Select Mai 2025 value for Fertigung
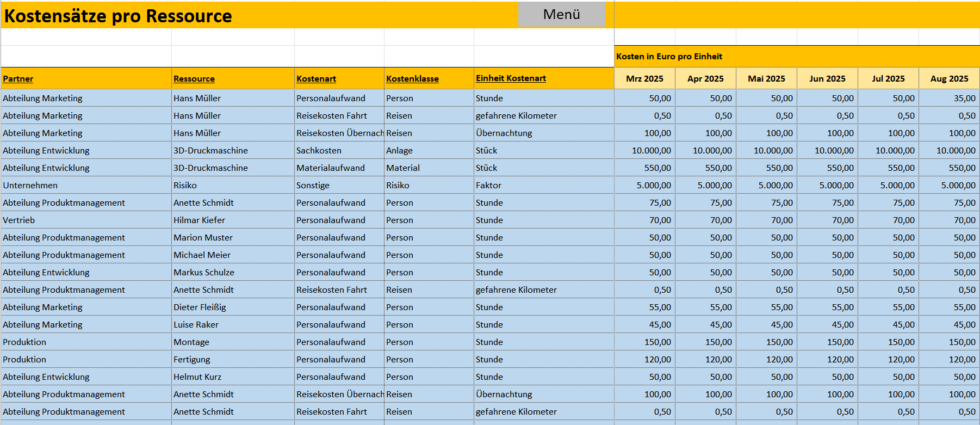Screen dimensions: 980x425 (766, 359)
